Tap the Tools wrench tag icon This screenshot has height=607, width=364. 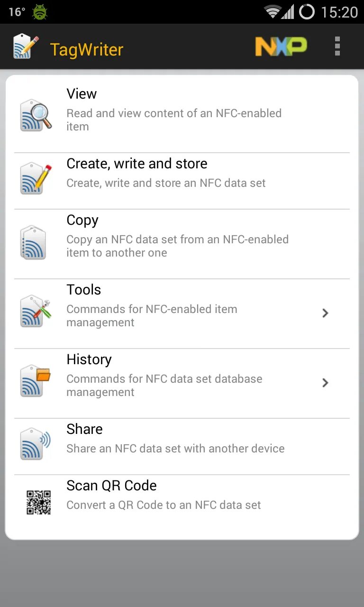pyautogui.click(x=36, y=311)
